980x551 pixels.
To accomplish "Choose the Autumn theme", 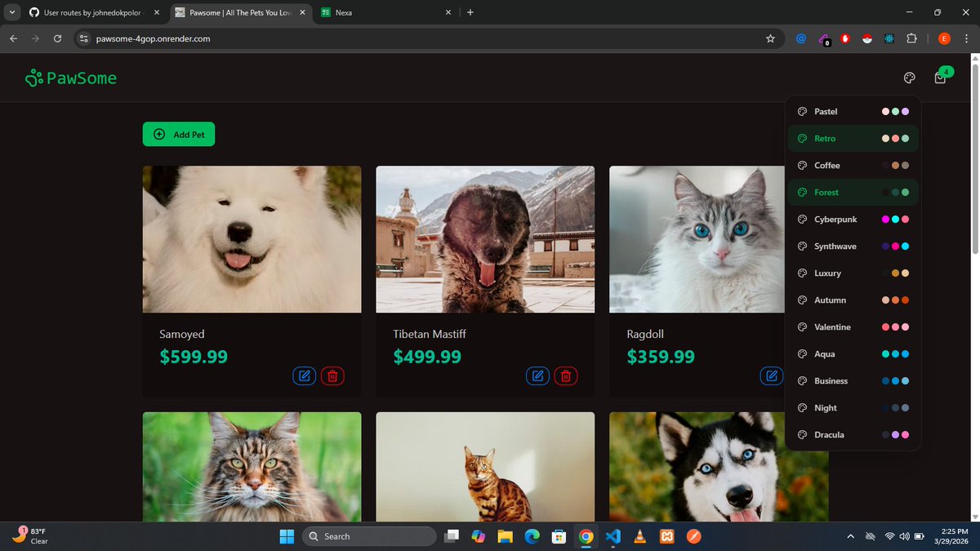I will pos(853,300).
